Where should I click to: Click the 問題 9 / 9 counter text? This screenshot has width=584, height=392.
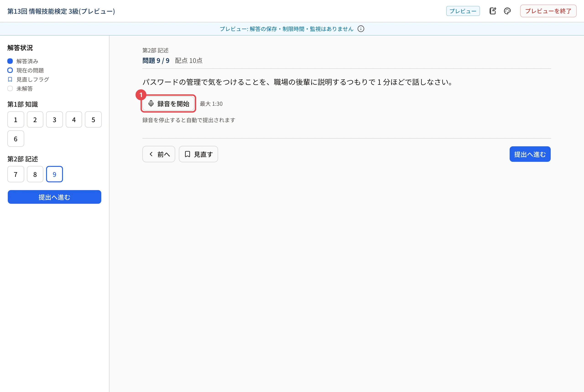[156, 61]
